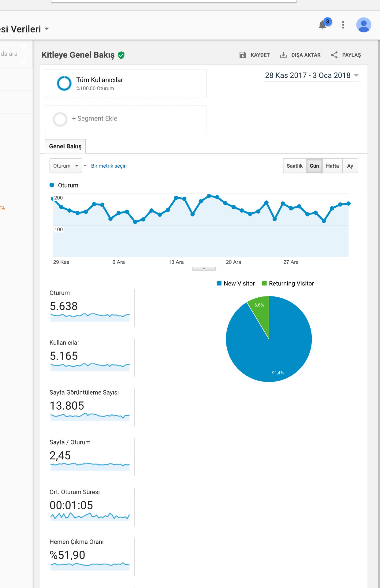Expand the Verileri view selector arrow
The height and width of the screenshot is (588, 380).
pyautogui.click(x=47, y=29)
